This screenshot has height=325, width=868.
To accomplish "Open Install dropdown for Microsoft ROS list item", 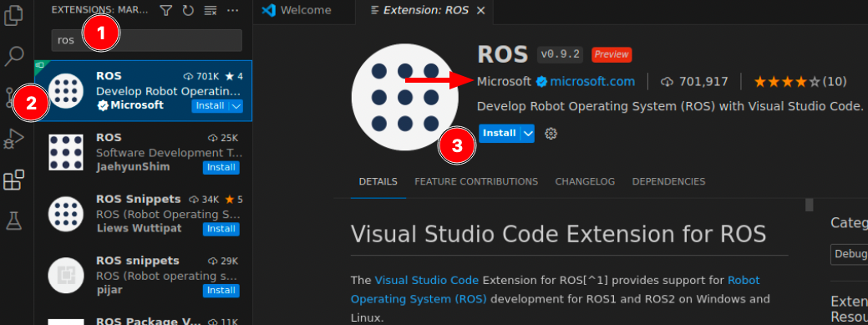I will tap(236, 106).
